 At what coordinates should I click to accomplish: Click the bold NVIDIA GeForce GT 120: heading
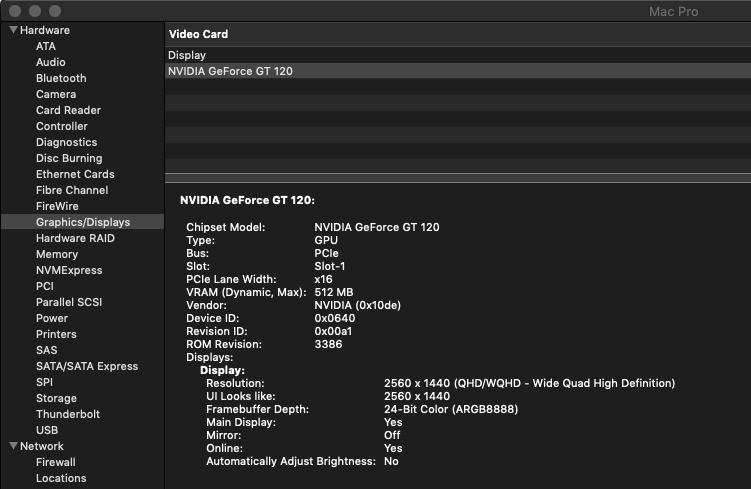coord(247,200)
